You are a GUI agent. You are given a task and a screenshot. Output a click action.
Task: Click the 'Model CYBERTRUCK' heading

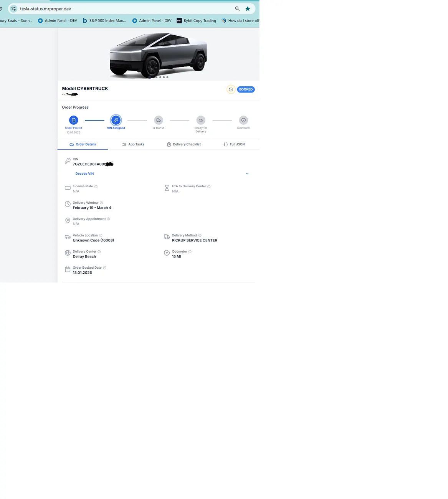click(x=85, y=88)
